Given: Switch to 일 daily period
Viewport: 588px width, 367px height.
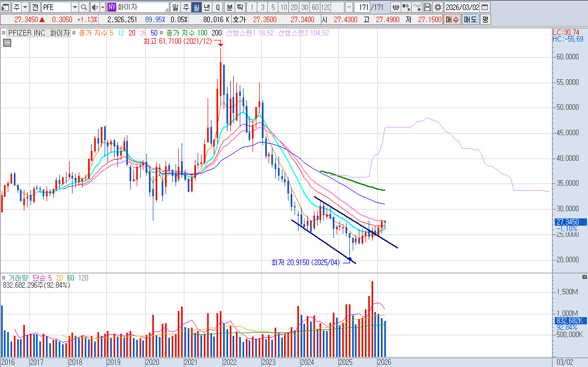Looking at the screenshot, I should (x=176, y=7).
